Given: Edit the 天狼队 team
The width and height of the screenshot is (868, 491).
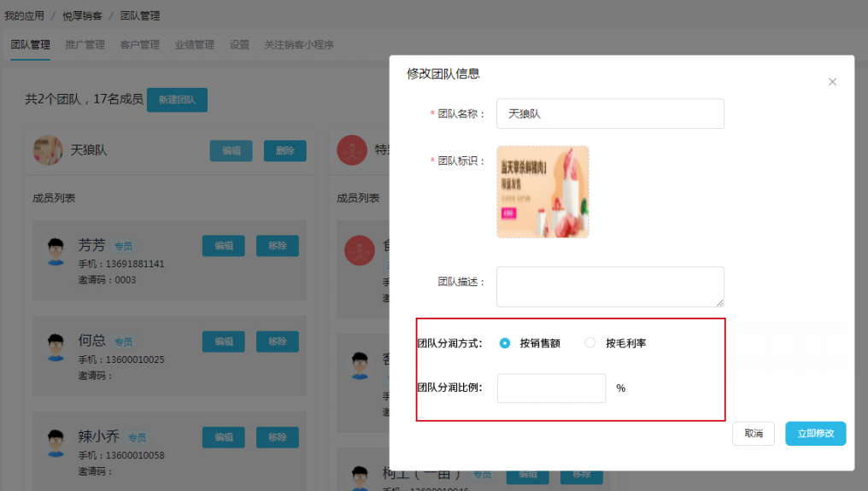Looking at the screenshot, I should [x=231, y=150].
